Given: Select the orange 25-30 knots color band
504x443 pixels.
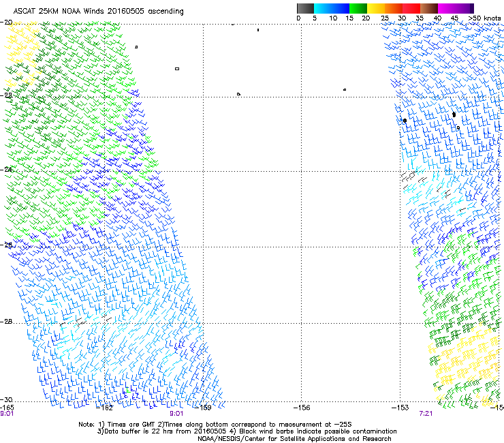Looking at the screenshot, I should [394, 8].
